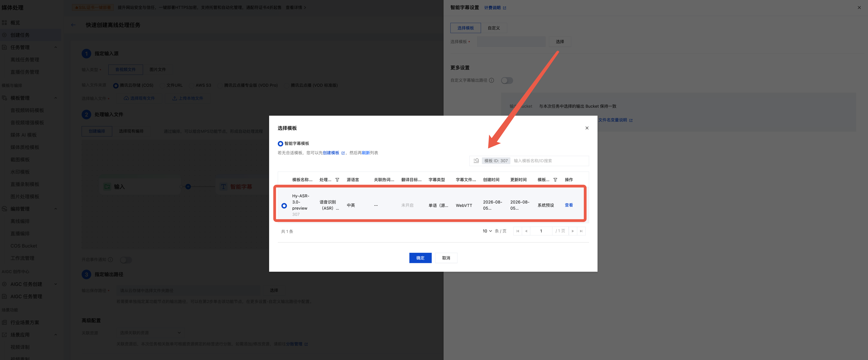Go back using the arrow beside 快速创建离线处理任务

tap(73, 25)
